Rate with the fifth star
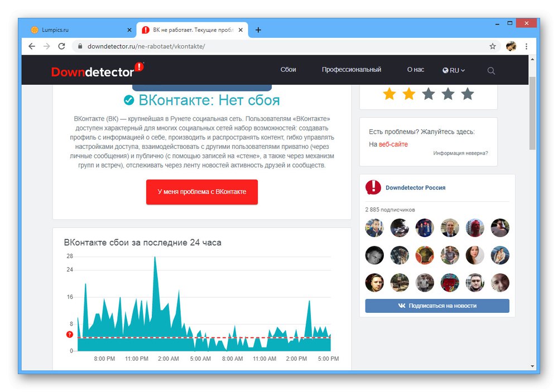558x392 pixels. click(468, 94)
